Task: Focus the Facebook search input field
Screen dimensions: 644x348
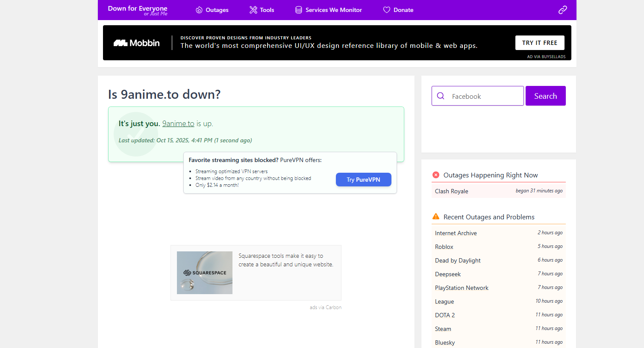Action: (x=485, y=96)
